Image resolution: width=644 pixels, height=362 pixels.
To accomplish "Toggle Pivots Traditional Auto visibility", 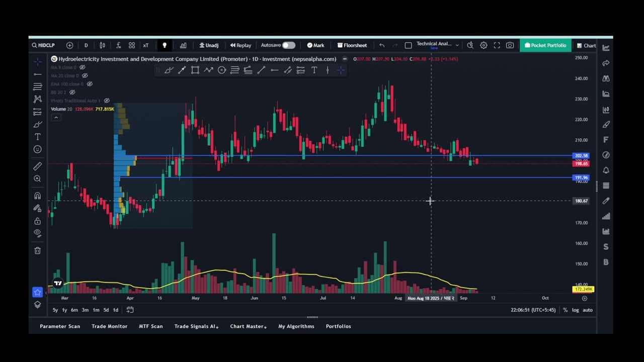I will point(107,101).
